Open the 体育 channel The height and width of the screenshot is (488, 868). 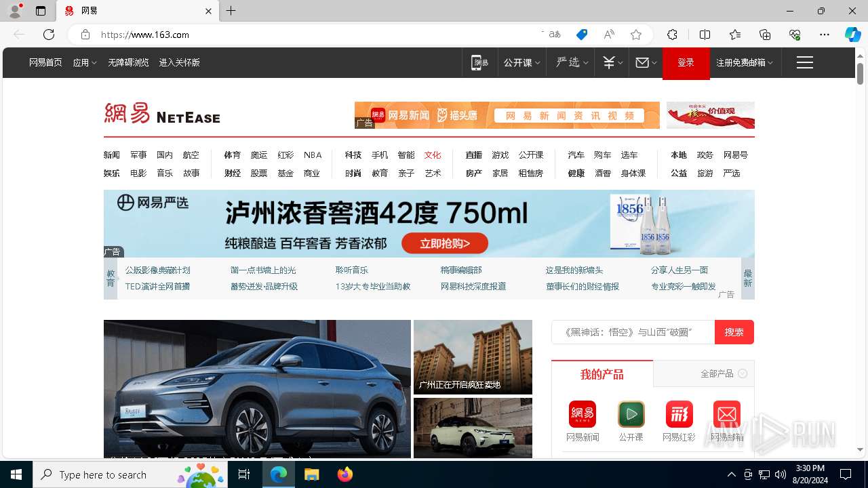[232, 155]
